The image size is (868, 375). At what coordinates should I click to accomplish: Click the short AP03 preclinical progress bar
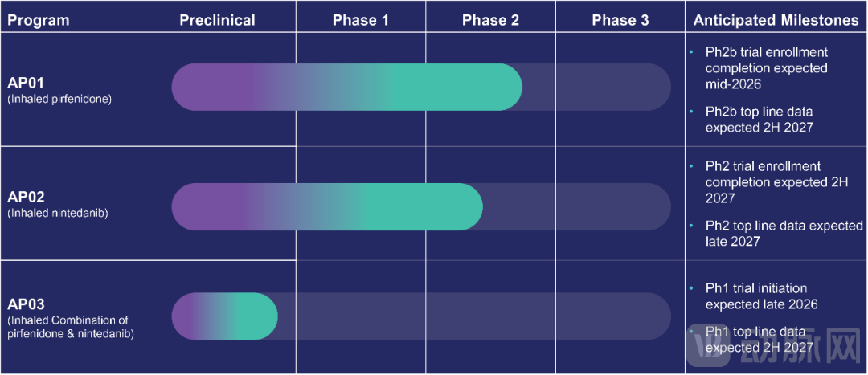click(224, 316)
